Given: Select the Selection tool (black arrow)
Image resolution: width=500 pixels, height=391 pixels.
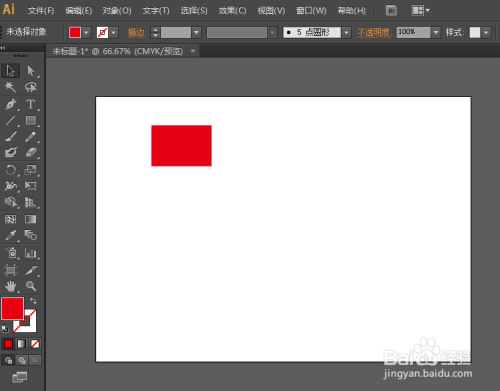Looking at the screenshot, I should pyautogui.click(x=10, y=71).
